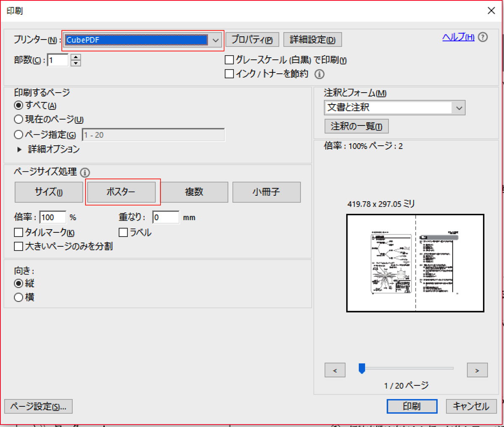The height and width of the screenshot is (427, 504).
Task: Check the ラベル checkbox
Action: (x=123, y=232)
